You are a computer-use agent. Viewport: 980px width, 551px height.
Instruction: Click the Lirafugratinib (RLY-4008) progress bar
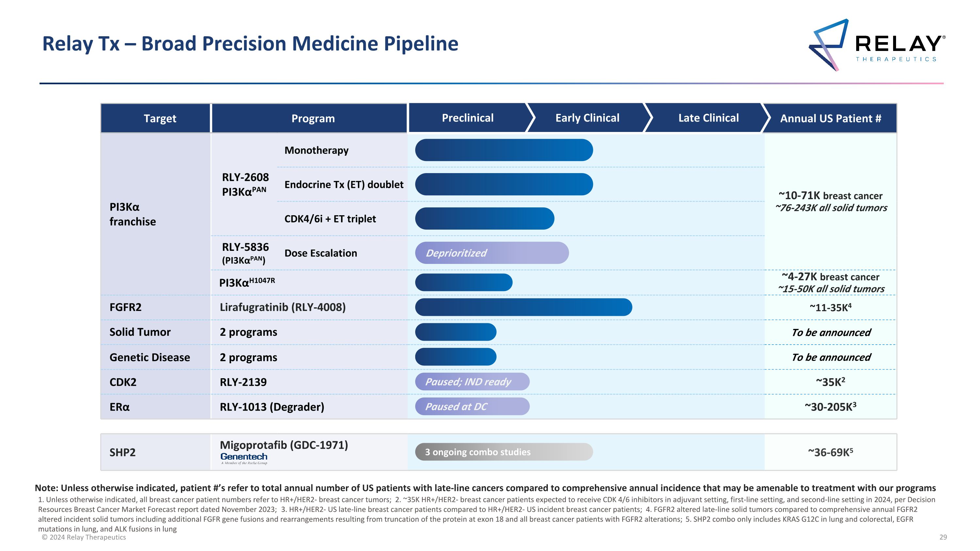523,307
